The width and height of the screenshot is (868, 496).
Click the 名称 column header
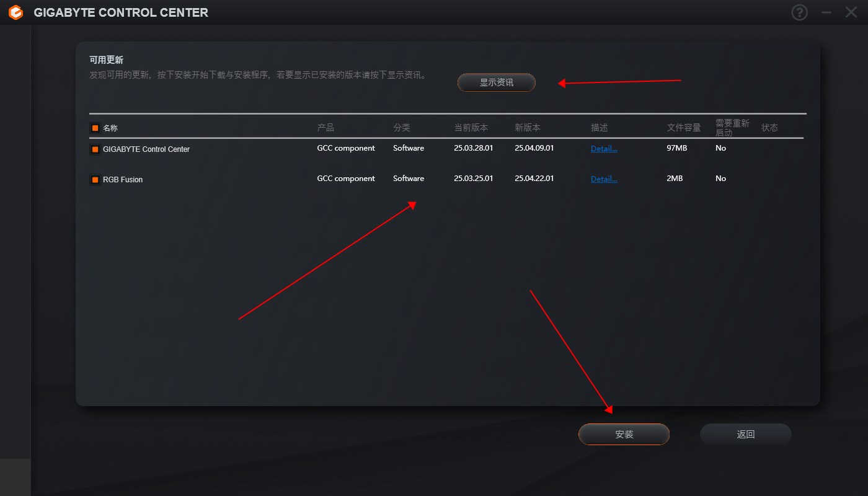[x=110, y=128]
